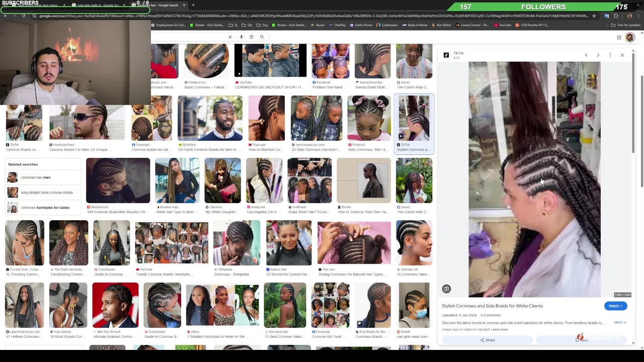Open the Learn more copyright link

(x=500, y=329)
